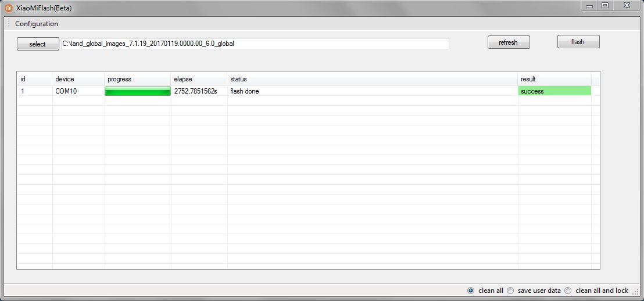This screenshot has width=644, height=301.
Task: Select the clean all radio option
Action: (x=485, y=291)
